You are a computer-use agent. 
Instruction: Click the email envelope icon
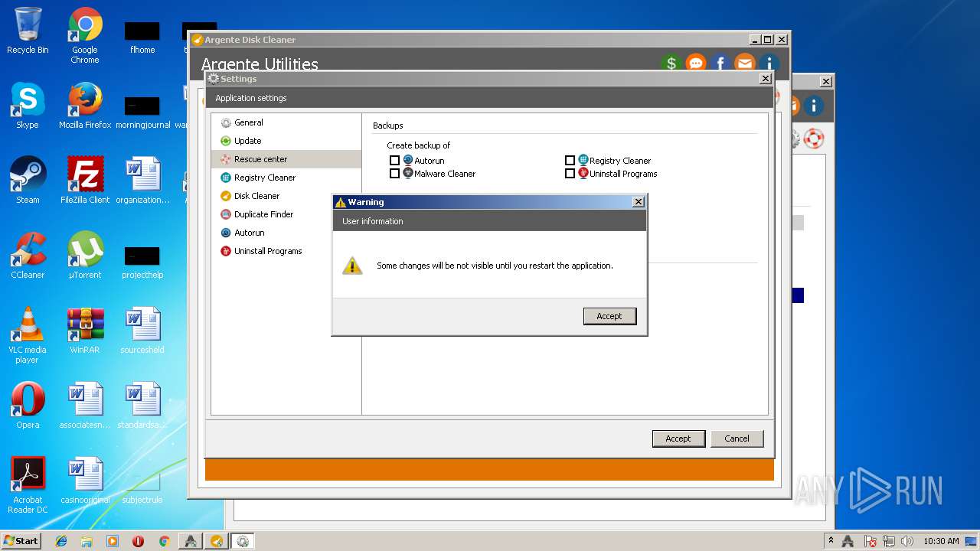tap(744, 63)
